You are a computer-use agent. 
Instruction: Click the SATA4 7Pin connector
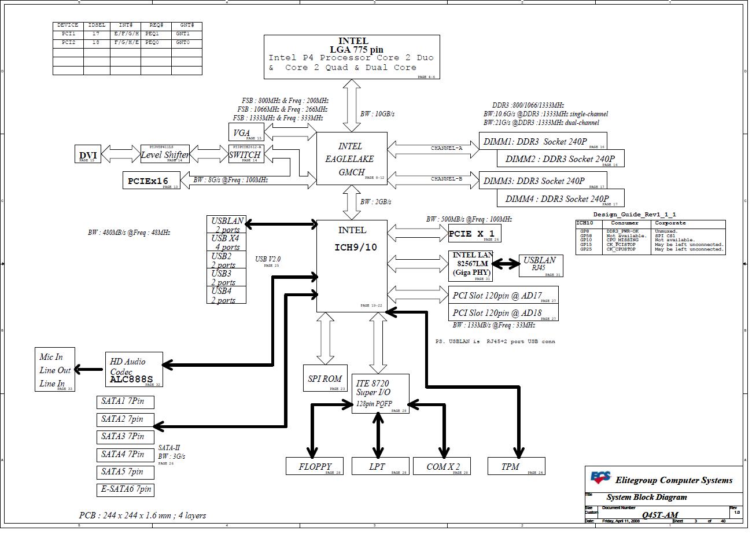(125, 454)
